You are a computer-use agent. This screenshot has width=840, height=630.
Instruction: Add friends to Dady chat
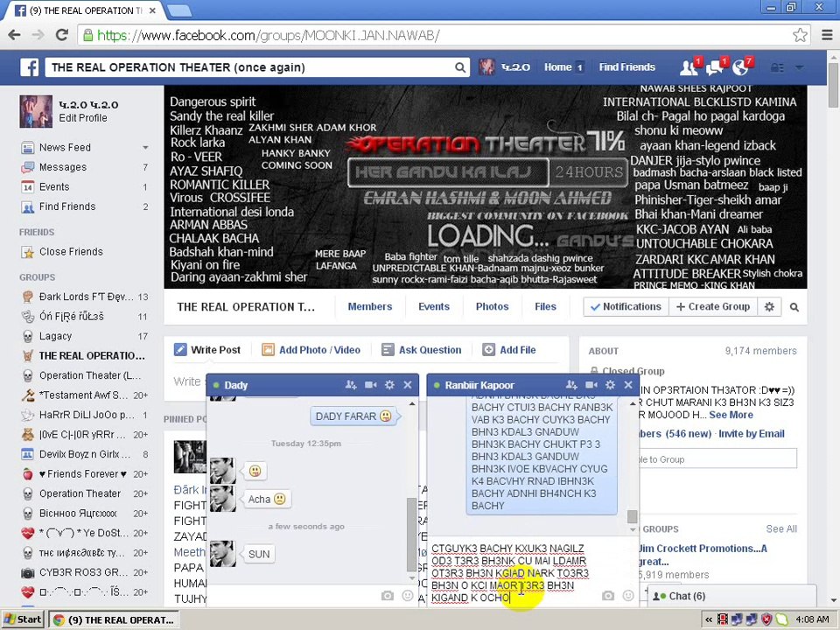pyautogui.click(x=351, y=385)
